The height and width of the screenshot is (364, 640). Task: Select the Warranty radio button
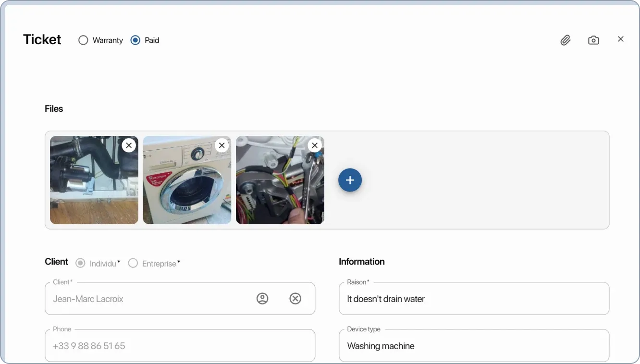click(x=83, y=40)
